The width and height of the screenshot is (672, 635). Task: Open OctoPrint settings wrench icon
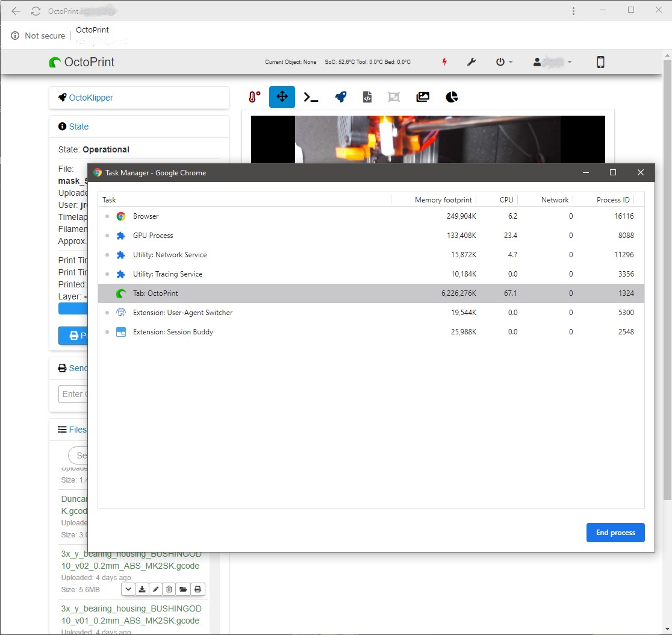point(471,62)
